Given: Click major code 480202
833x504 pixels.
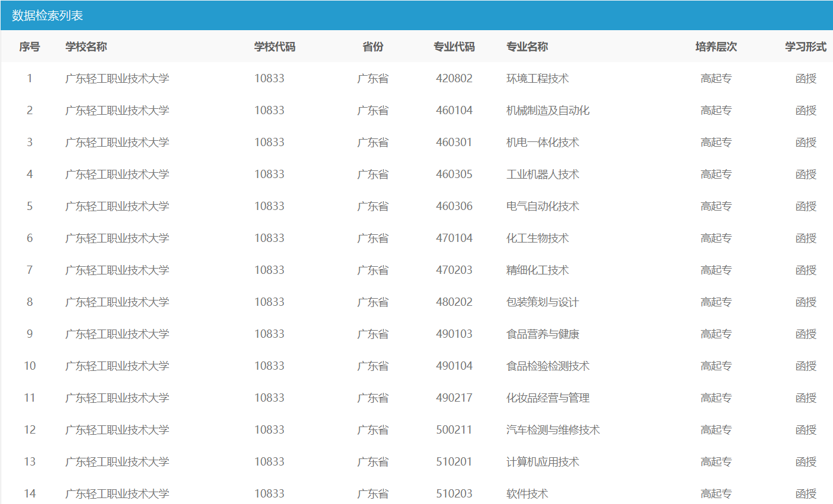Looking at the screenshot, I should pos(454,302).
